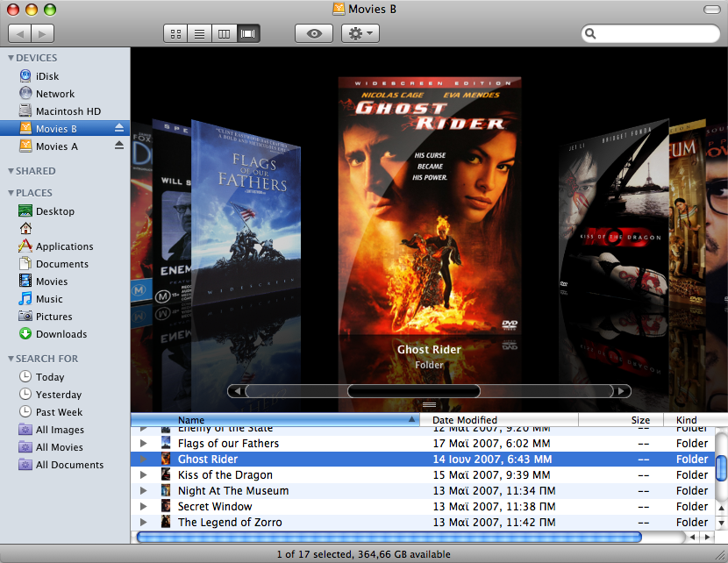Click the horizontal list scrollbar thumb

click(389, 538)
